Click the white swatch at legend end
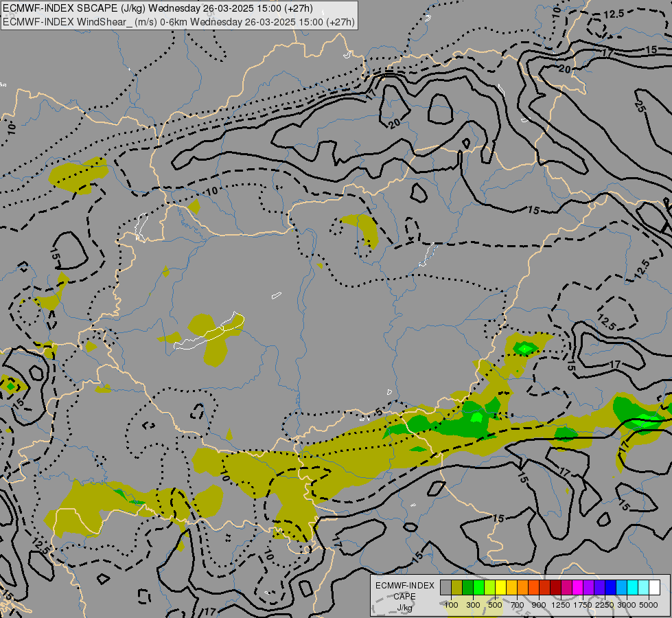This screenshot has height=618, width=672. click(654, 587)
